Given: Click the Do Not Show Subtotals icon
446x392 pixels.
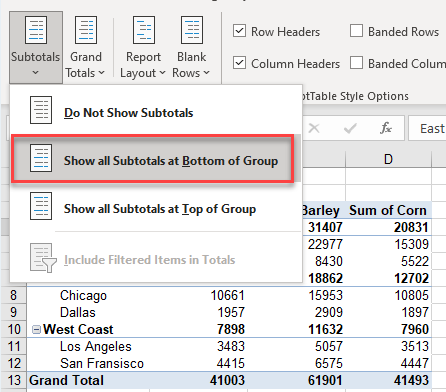Looking at the screenshot, I should coord(41,110).
